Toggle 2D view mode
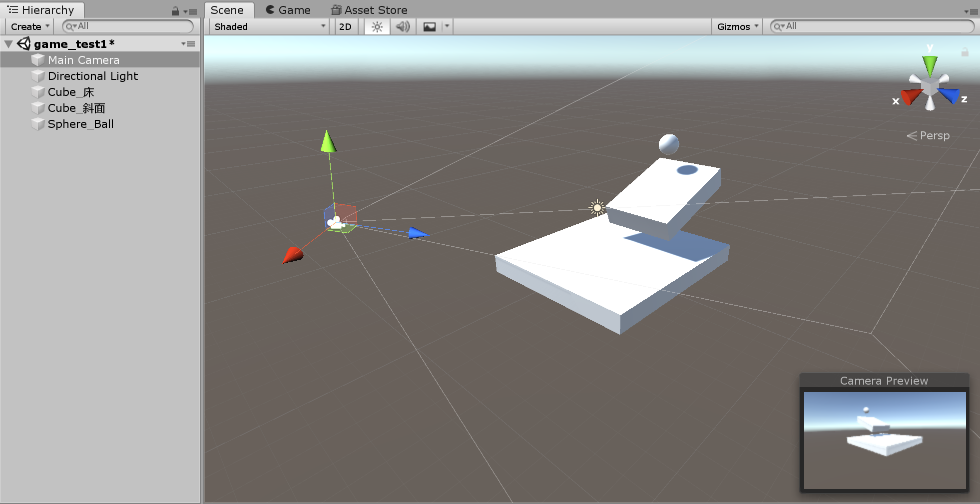Image resolution: width=980 pixels, height=504 pixels. click(x=345, y=26)
